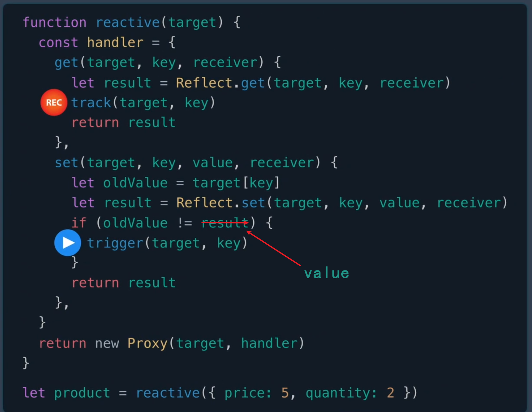Click 'Reflect' in the get handler
This screenshot has width=532, height=412.
click(204, 83)
